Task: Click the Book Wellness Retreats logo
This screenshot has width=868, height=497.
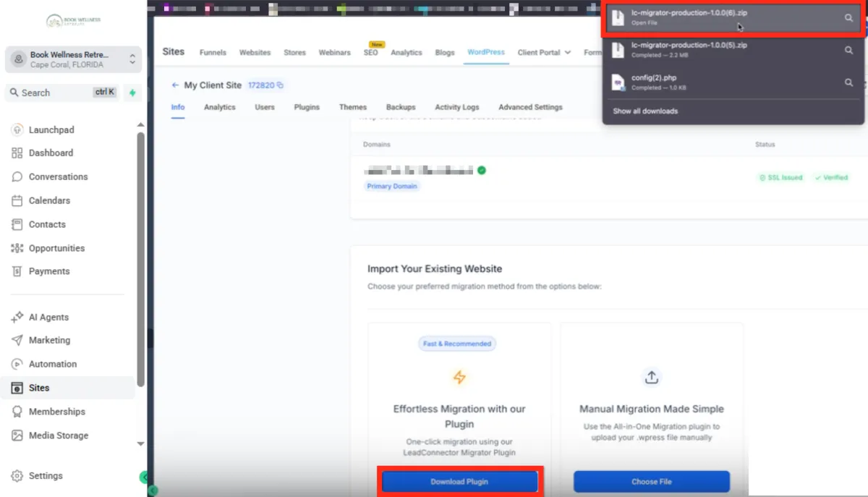Action: coord(73,22)
